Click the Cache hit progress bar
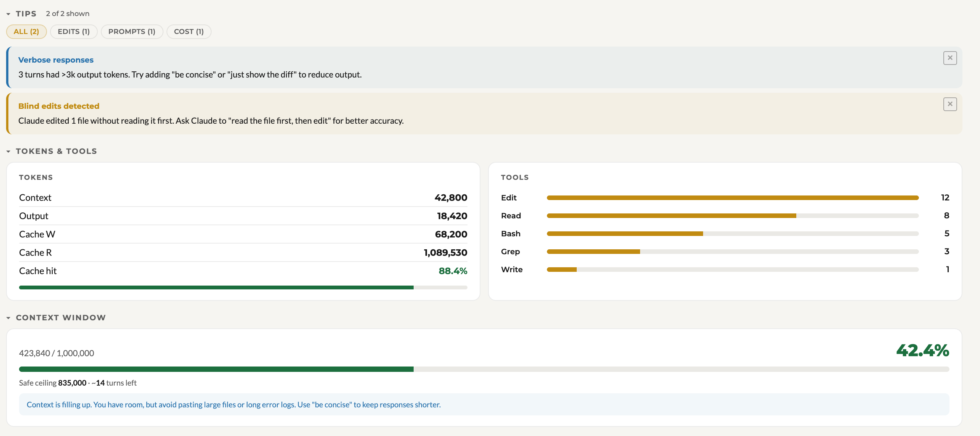 243,287
